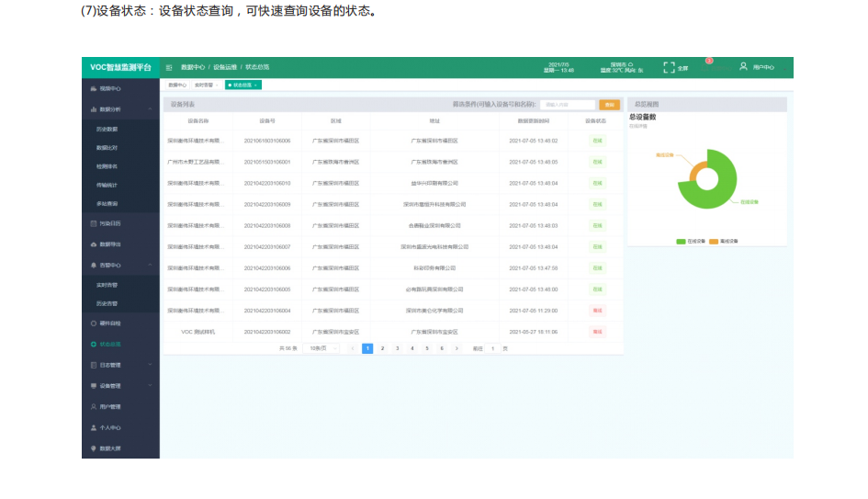
Task: Click device number 2021042203106010
Action: [267, 183]
